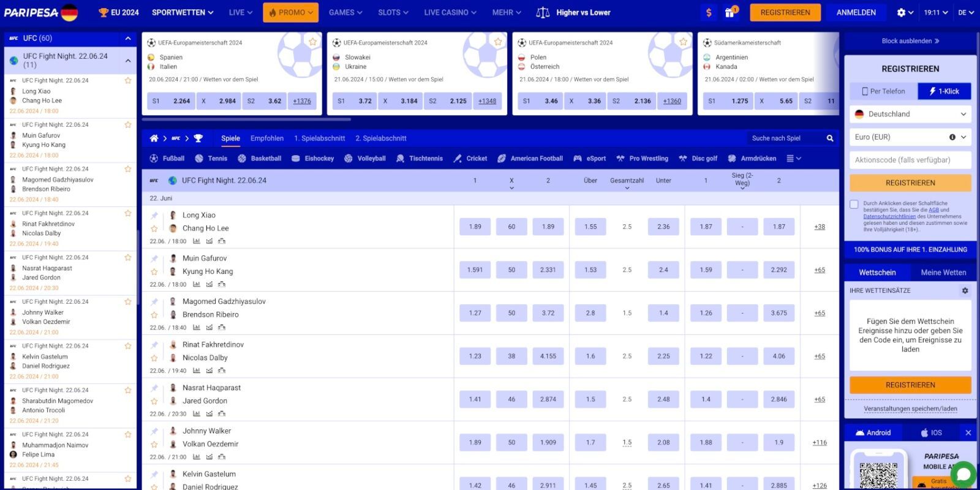Click the dollar sign payments icon
This screenshot has height=490, width=980.
click(x=709, y=12)
